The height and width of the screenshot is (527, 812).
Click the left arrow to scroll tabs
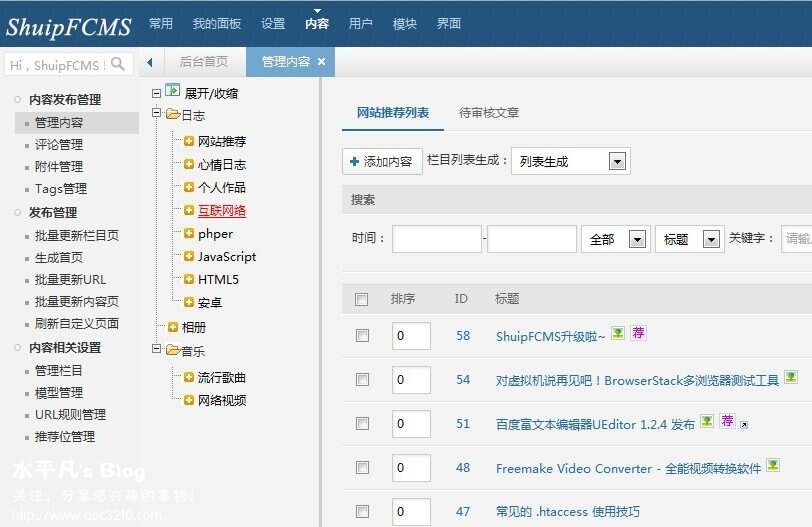150,63
